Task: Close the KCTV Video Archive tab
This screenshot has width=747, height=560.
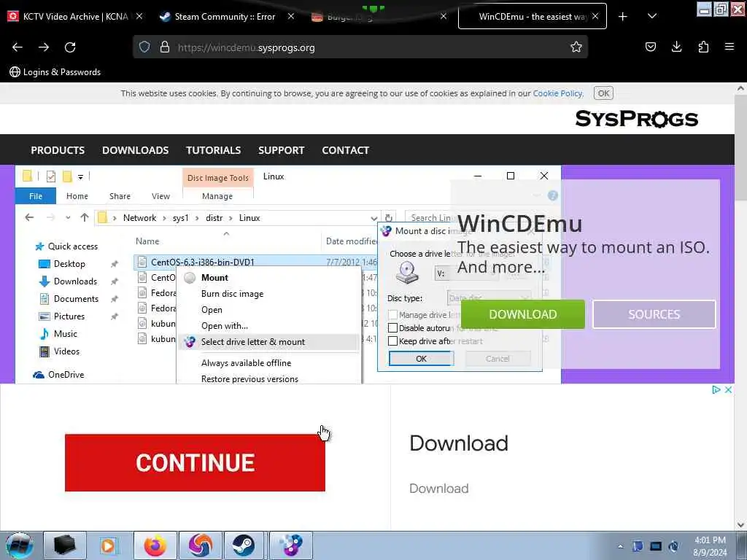Action: coord(139,17)
